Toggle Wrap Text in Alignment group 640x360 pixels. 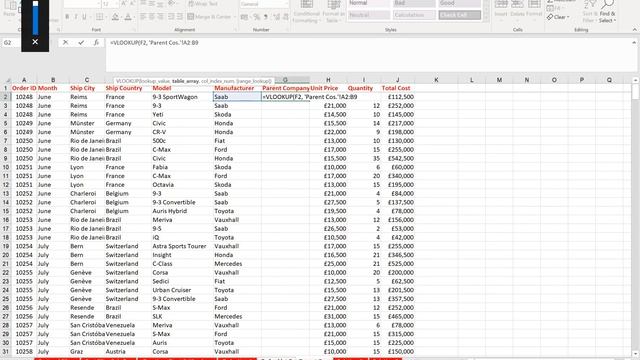(x=203, y=4)
